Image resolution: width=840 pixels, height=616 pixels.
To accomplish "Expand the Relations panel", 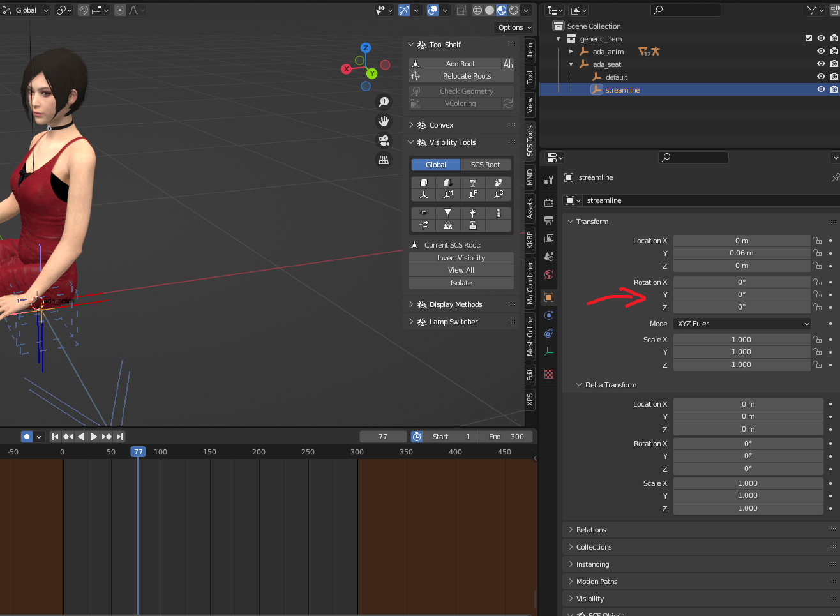I will [591, 530].
